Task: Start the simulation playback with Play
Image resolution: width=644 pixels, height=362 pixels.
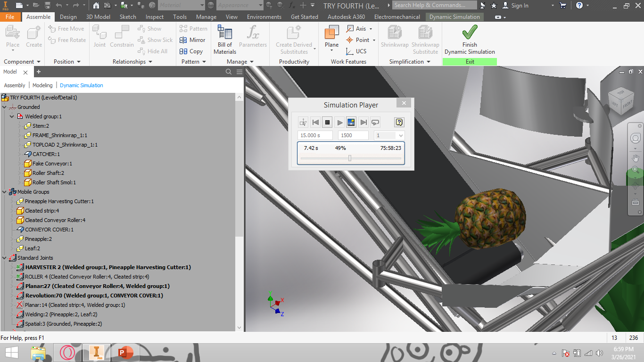Action: click(x=340, y=122)
